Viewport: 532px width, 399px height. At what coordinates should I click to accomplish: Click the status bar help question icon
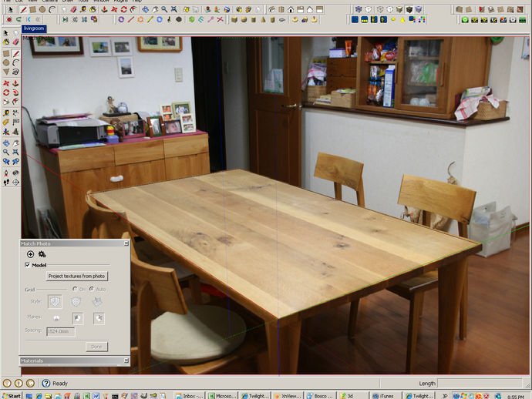pos(46,383)
